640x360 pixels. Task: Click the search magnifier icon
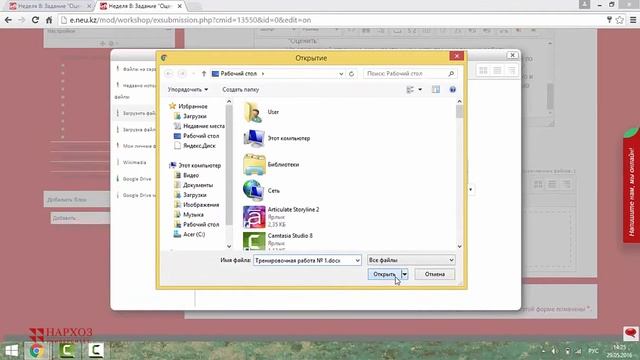coord(451,73)
